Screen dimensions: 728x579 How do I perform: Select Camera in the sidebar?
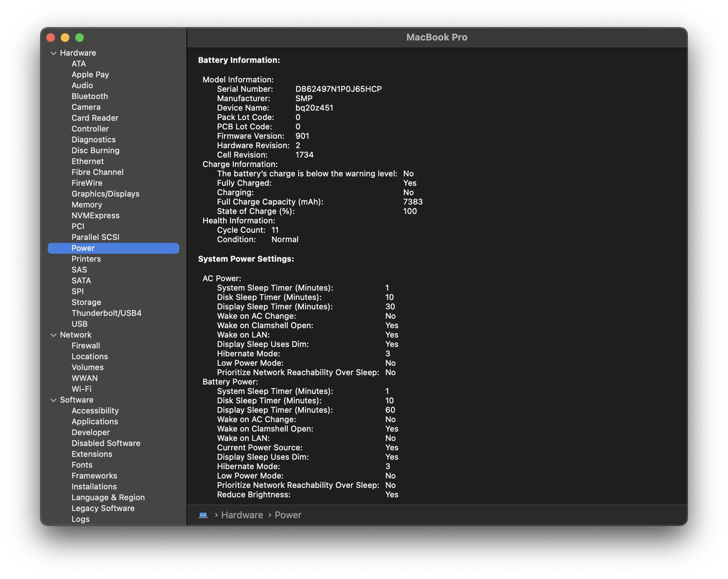tap(86, 107)
